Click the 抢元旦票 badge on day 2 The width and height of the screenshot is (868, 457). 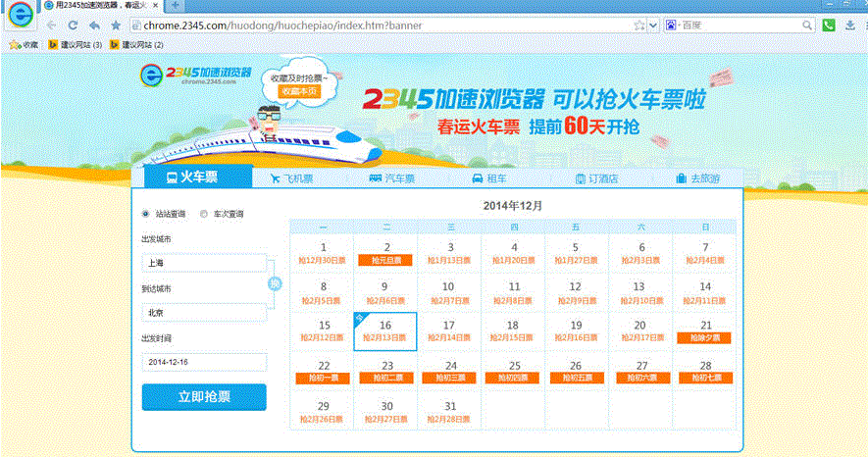(385, 260)
